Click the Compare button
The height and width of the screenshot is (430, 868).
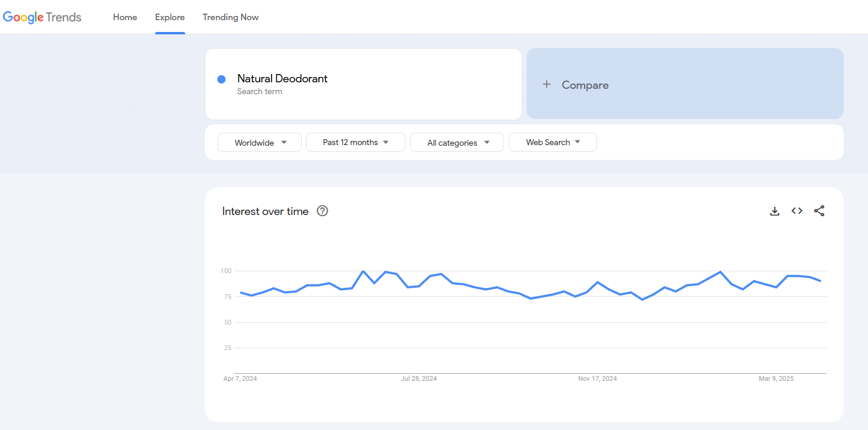pos(685,84)
